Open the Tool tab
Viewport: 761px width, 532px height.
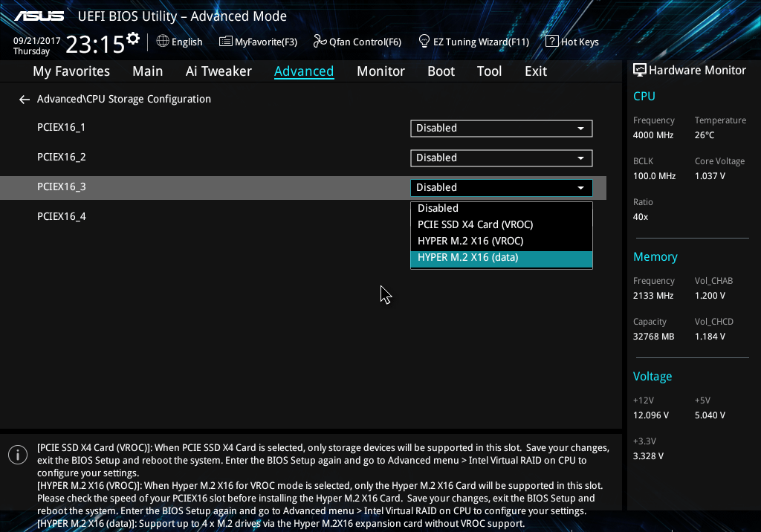click(x=489, y=71)
